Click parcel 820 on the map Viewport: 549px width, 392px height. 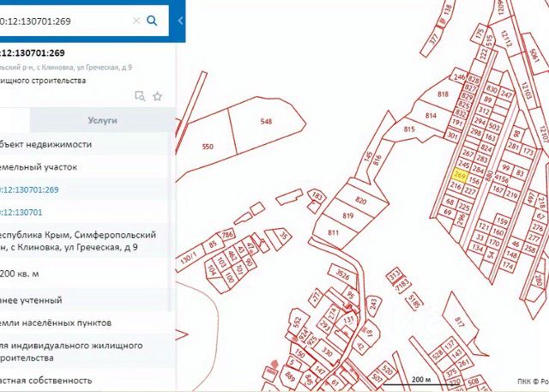click(x=360, y=201)
